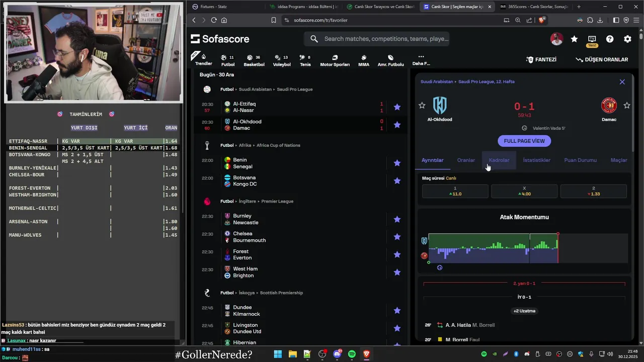Open favorites star in Sofascore header
This screenshot has height=362, width=644.
pyautogui.click(x=574, y=39)
